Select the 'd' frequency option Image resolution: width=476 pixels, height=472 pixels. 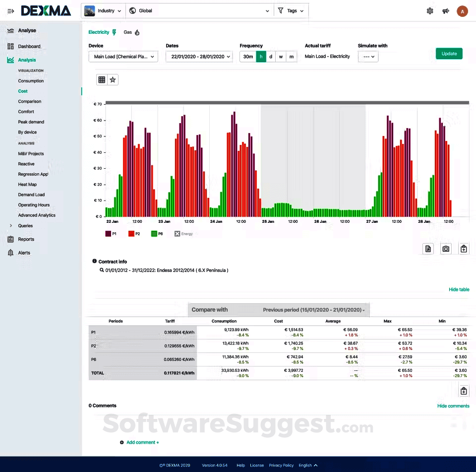(271, 57)
